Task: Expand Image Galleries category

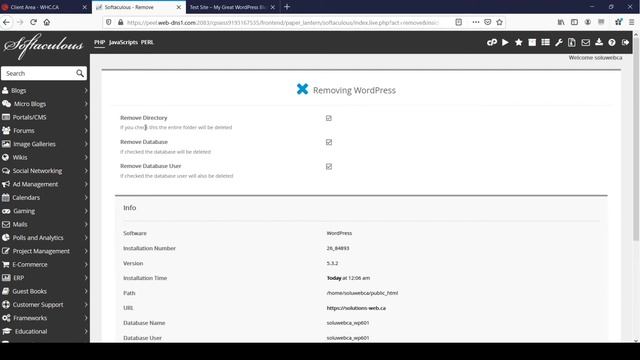Action: pyautogui.click(x=45, y=144)
